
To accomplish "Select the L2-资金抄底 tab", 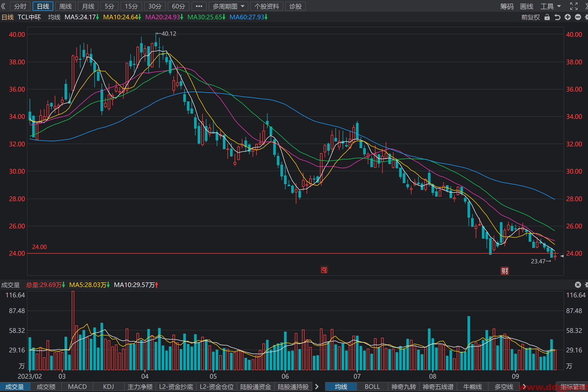I will pos(176,387).
